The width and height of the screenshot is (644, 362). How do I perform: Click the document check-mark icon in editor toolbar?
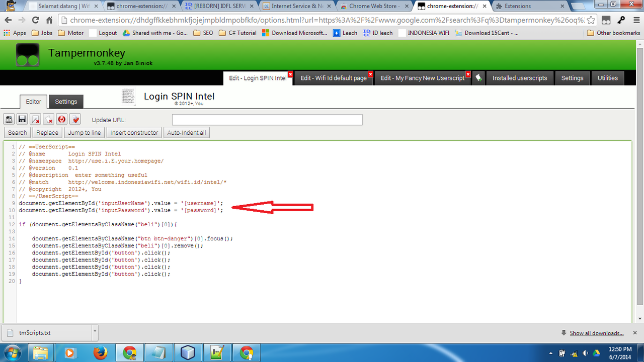pyautogui.click(x=75, y=119)
